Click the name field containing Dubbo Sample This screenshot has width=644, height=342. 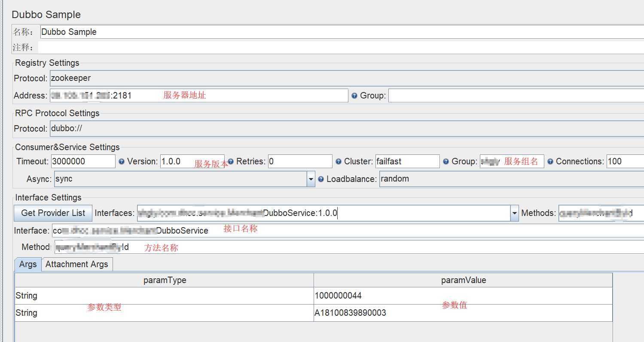(342, 32)
